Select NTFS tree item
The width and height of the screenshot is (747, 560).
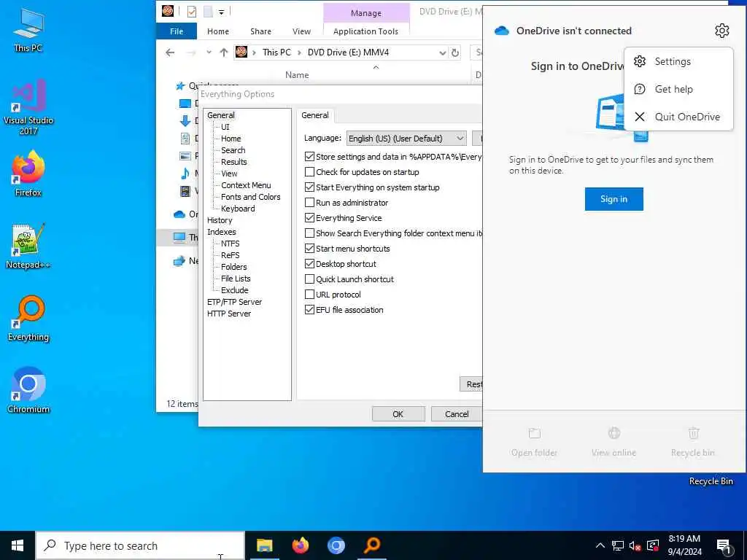230,244
